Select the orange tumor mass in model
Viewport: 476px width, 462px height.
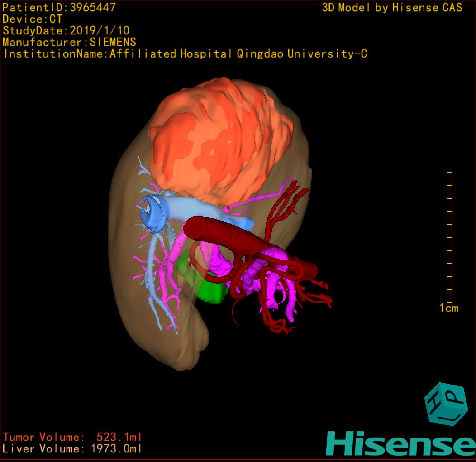point(217,140)
